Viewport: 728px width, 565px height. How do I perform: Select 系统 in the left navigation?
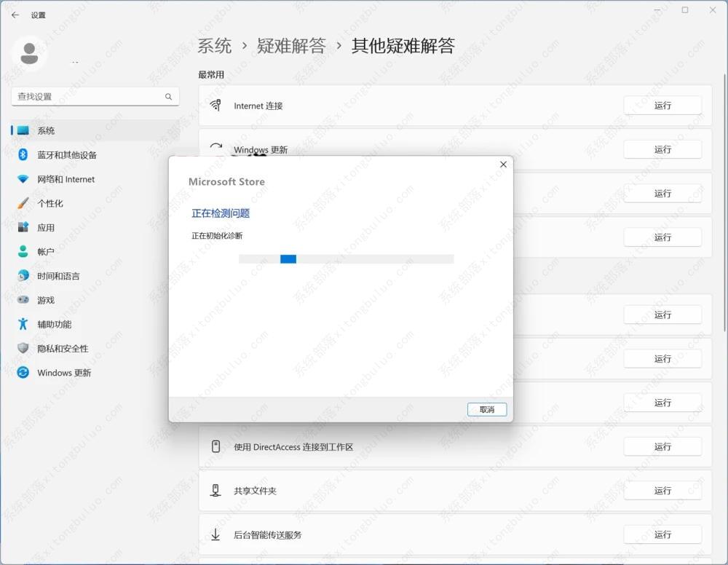coord(46,131)
